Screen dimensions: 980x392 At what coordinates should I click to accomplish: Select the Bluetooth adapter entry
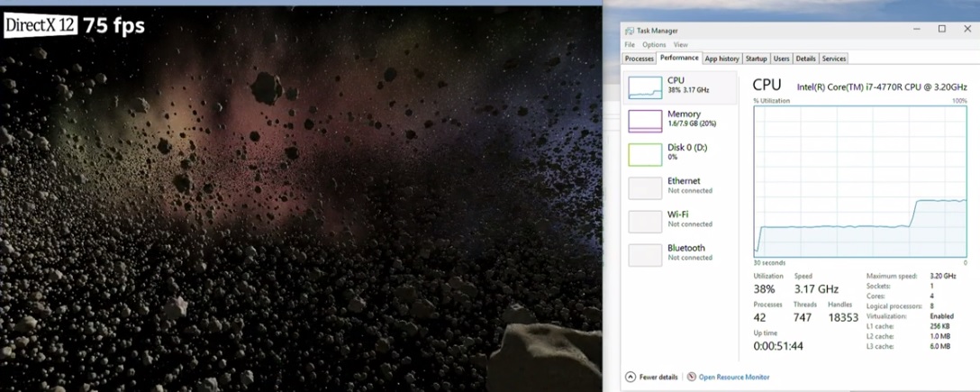click(x=684, y=252)
